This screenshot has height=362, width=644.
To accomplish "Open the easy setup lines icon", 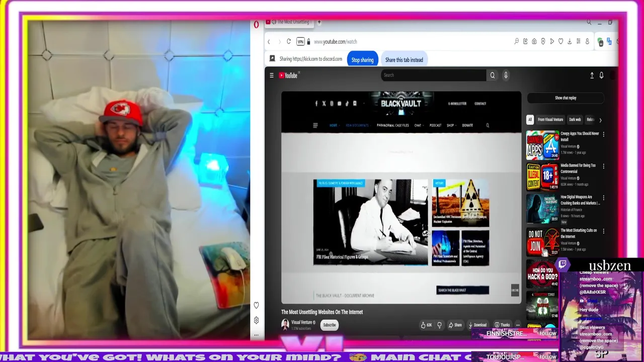I will point(579,42).
